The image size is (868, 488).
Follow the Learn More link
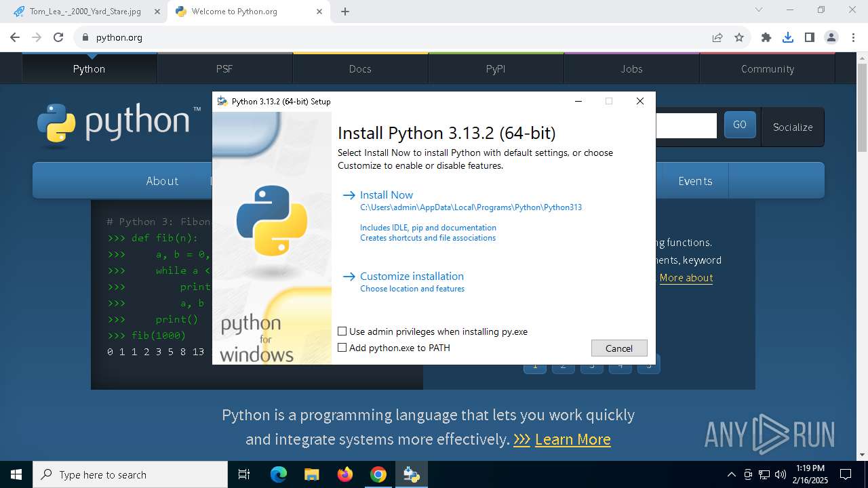click(x=573, y=439)
